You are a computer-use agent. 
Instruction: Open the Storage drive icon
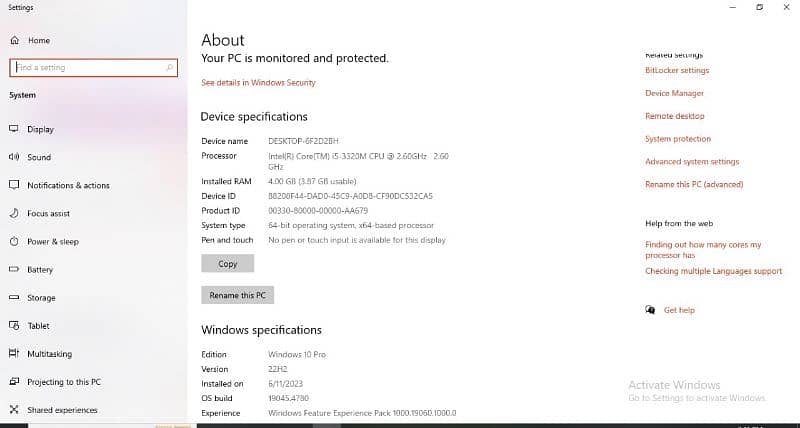point(14,297)
